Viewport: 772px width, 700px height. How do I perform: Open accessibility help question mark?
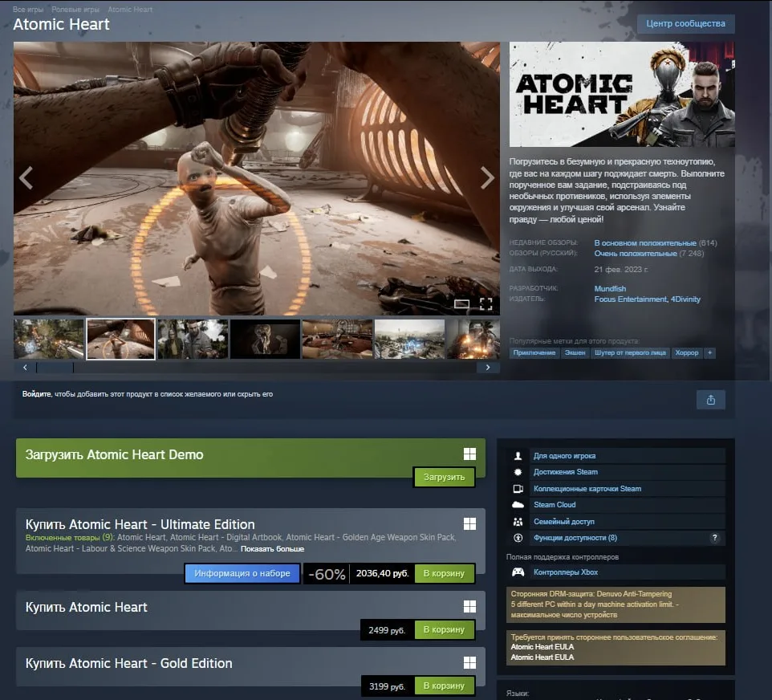(714, 538)
